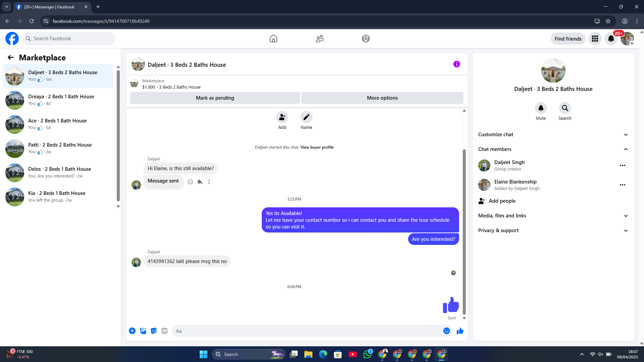Open WhatsApp from the taskbar

(367, 354)
